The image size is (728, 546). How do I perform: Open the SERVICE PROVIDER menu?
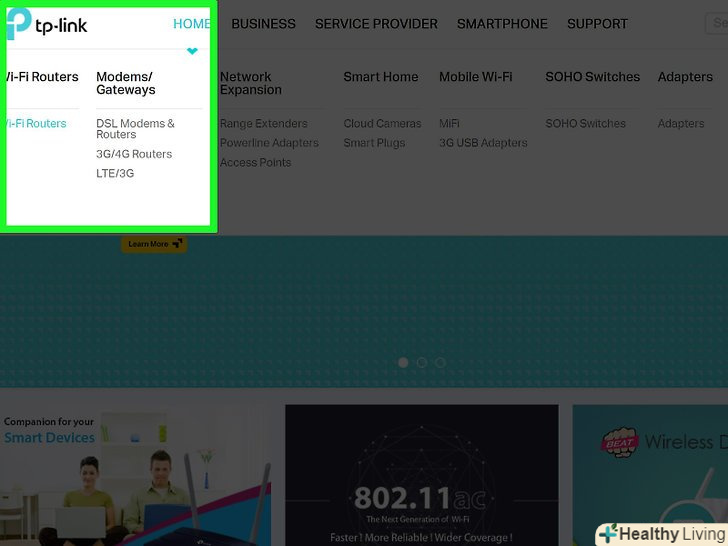click(376, 24)
